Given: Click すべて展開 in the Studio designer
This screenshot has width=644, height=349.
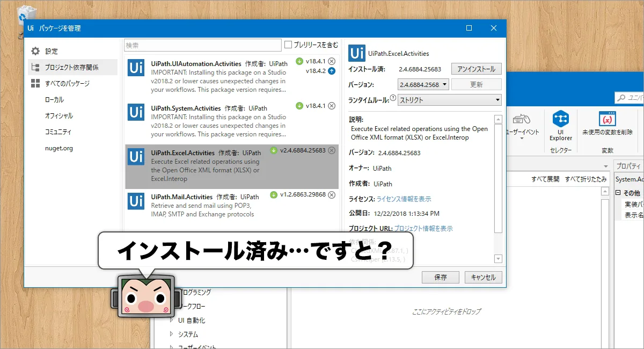Looking at the screenshot, I should pos(545,179).
